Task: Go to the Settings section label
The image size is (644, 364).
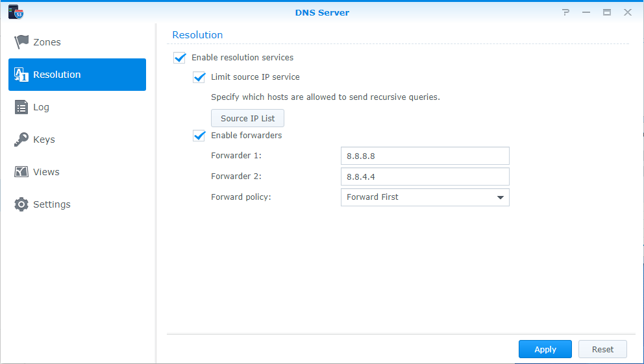Action: [52, 204]
